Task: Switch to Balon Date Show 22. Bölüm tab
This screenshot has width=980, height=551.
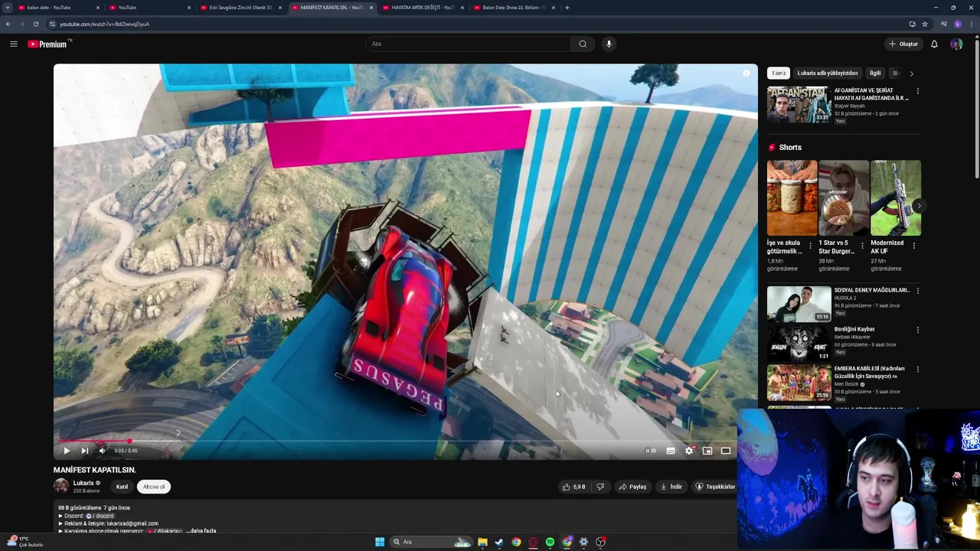Action: point(514,8)
